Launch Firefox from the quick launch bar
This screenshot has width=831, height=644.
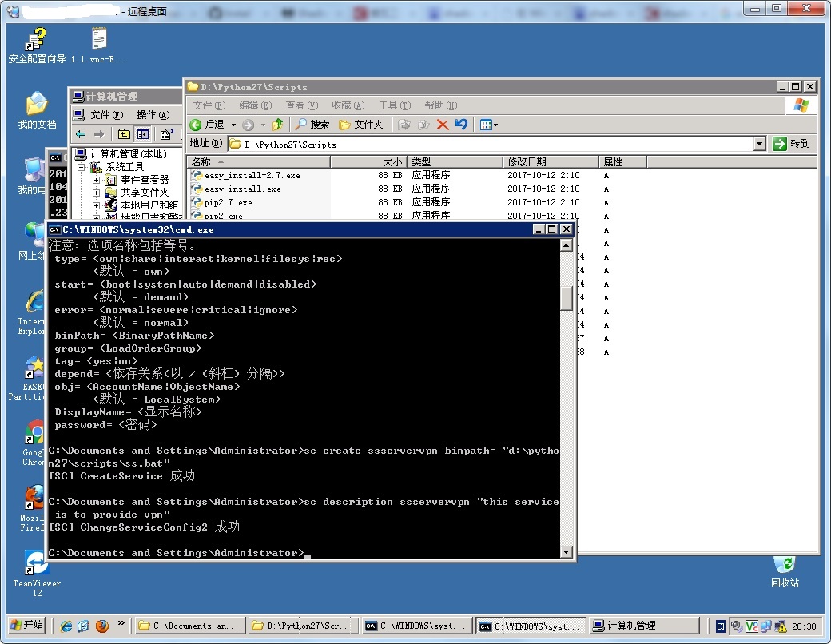pos(102,626)
